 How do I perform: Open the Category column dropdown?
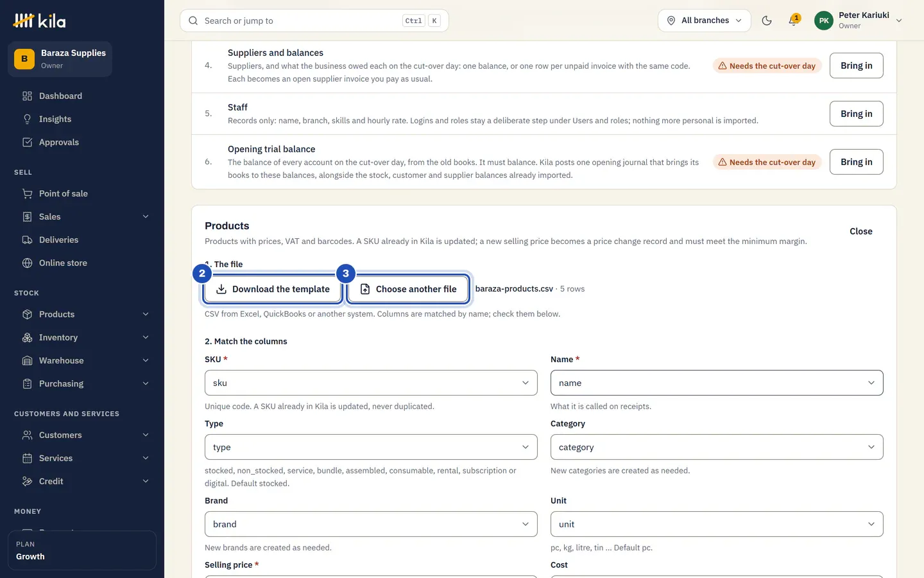(x=717, y=447)
